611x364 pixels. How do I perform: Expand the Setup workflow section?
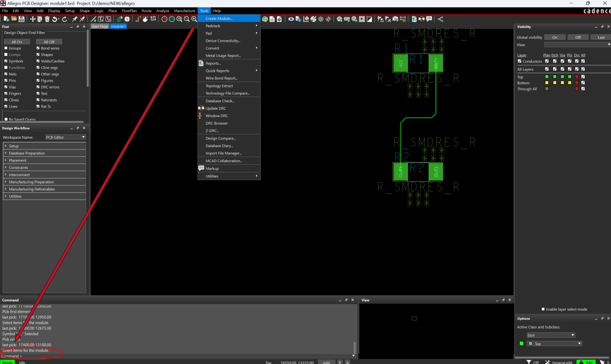tap(45, 146)
